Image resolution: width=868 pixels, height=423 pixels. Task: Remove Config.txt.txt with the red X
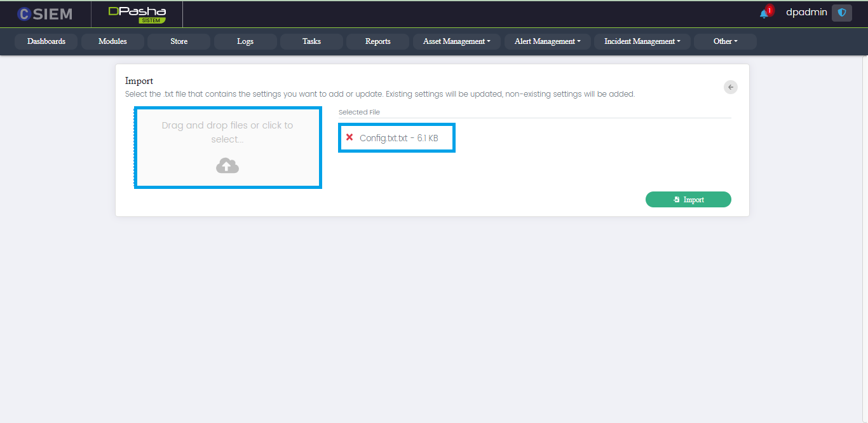coord(349,137)
